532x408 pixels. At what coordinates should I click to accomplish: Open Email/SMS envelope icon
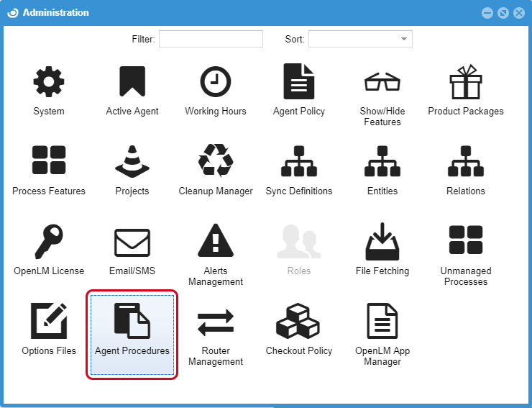132,242
